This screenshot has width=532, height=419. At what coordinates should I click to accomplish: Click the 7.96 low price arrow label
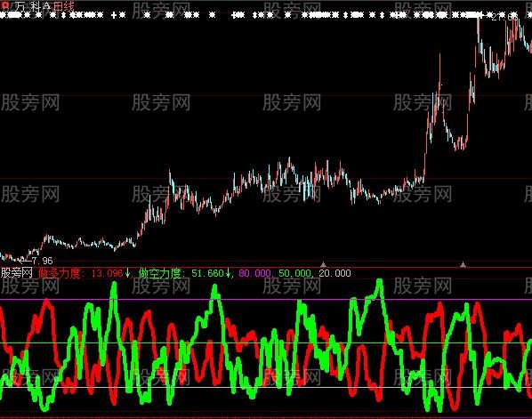(x=36, y=261)
